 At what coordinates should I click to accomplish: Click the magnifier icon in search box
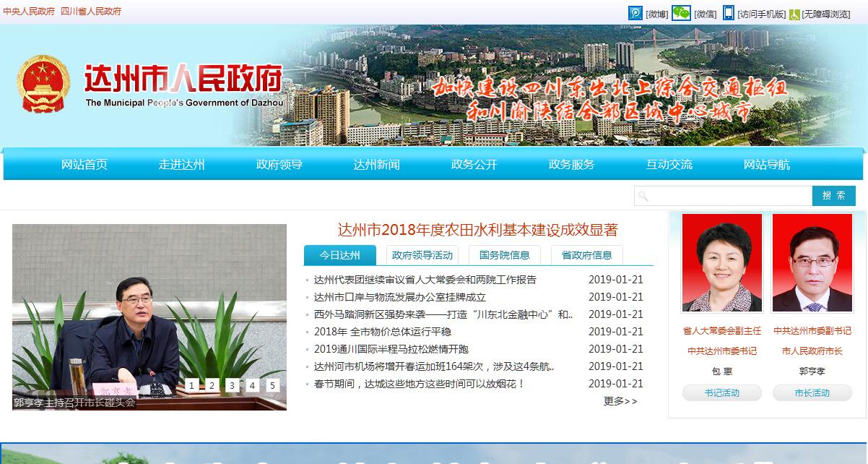tap(643, 197)
